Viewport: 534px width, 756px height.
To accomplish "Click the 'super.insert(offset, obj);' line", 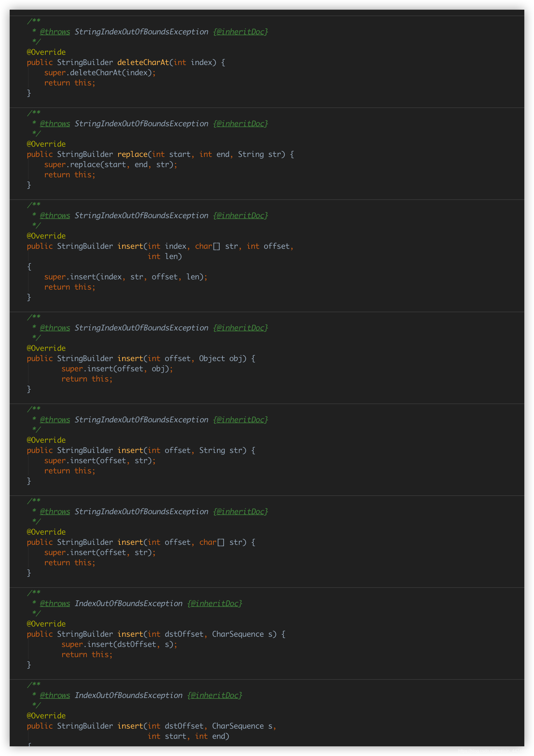I will pyautogui.click(x=117, y=369).
